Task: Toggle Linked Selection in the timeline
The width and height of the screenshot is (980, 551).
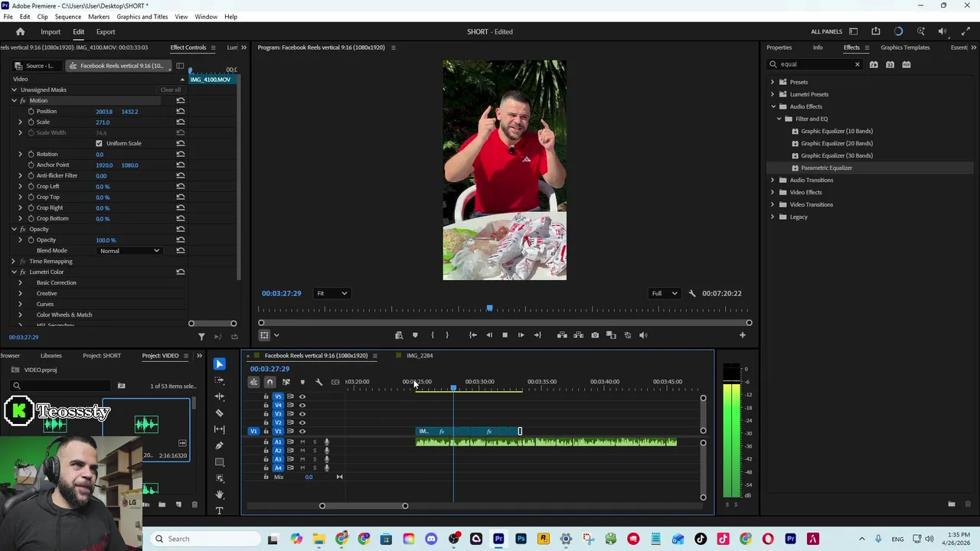Action: click(x=286, y=382)
